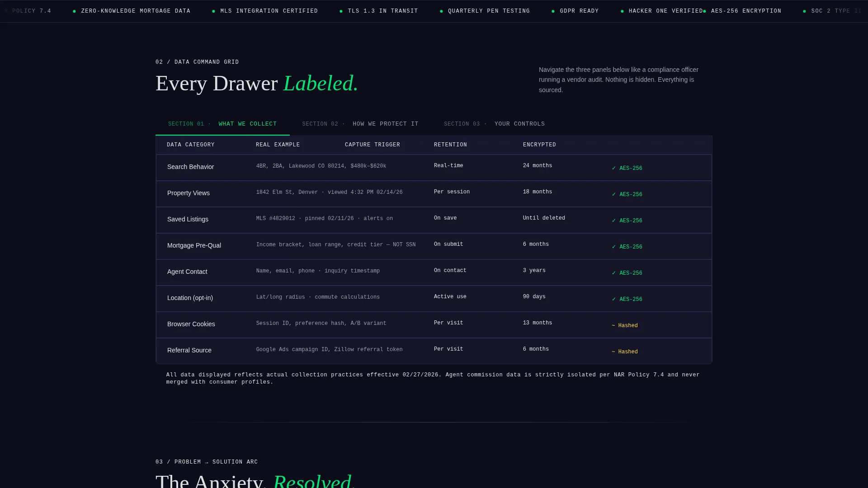Click the 'Active use' trigger value
Screen dimensions: 868x488
pyautogui.click(x=450, y=297)
